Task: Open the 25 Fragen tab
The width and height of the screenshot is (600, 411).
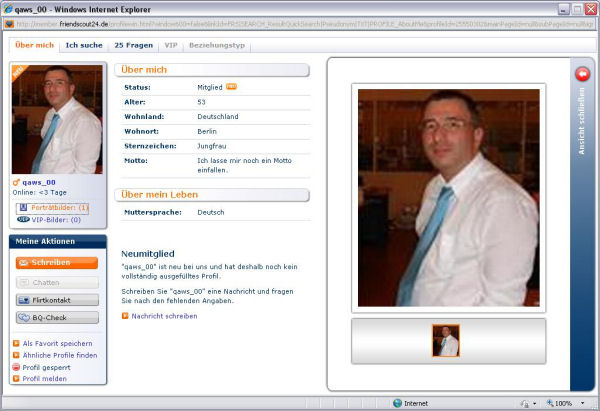Action: (134, 45)
